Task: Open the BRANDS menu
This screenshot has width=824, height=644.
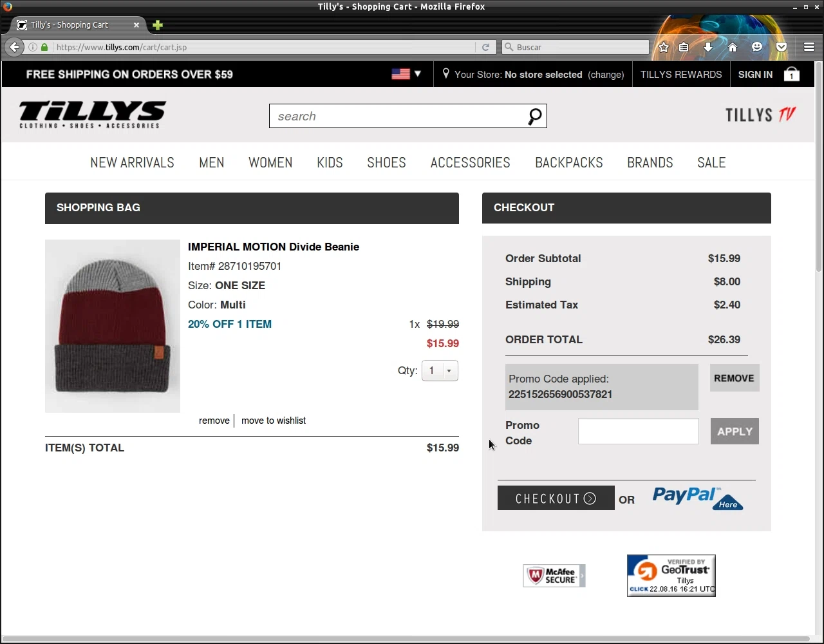Action: [650, 162]
